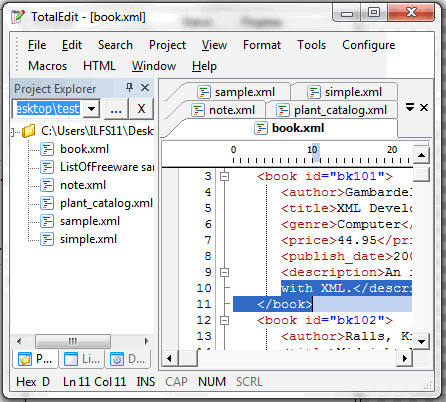446x402 pixels.
Task: Switch to the sample.xml tab
Action: point(236,92)
